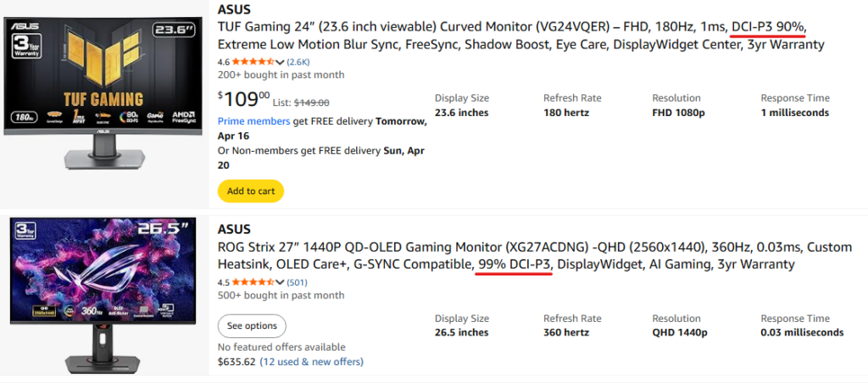
Task: Open the (501) reviews link
Action: pyautogui.click(x=297, y=282)
